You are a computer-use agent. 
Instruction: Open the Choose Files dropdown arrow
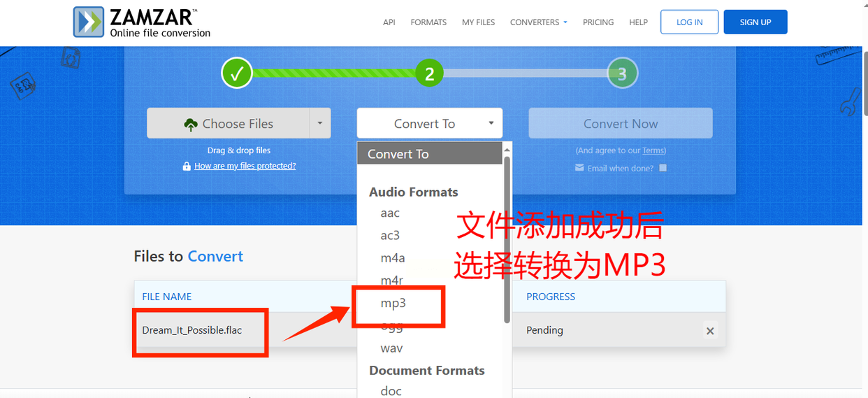[x=320, y=123]
